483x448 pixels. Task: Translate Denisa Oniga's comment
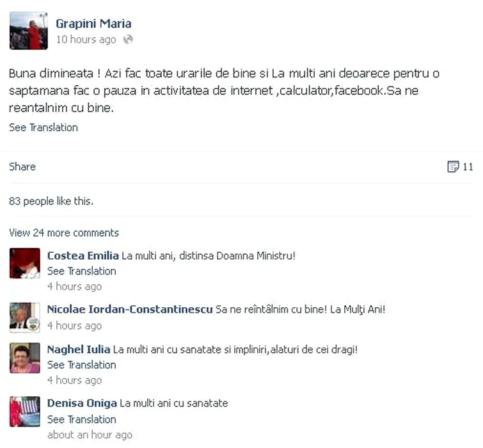pyautogui.click(x=82, y=419)
